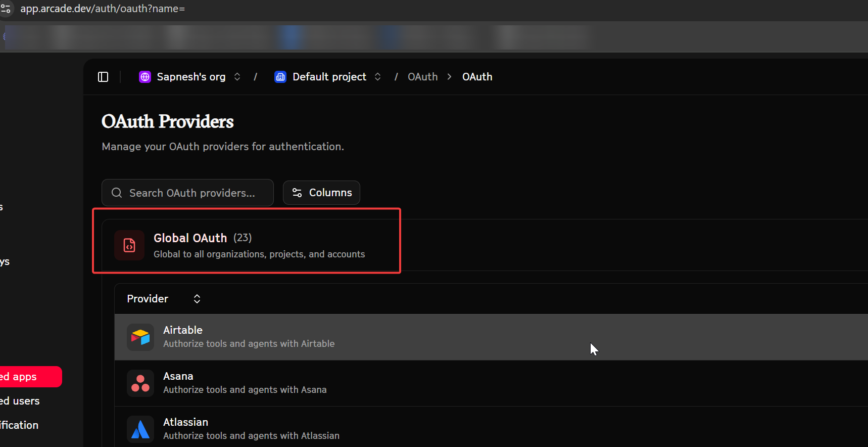The image size is (868, 447).
Task: Click the Airtable logo icon
Action: click(x=140, y=337)
